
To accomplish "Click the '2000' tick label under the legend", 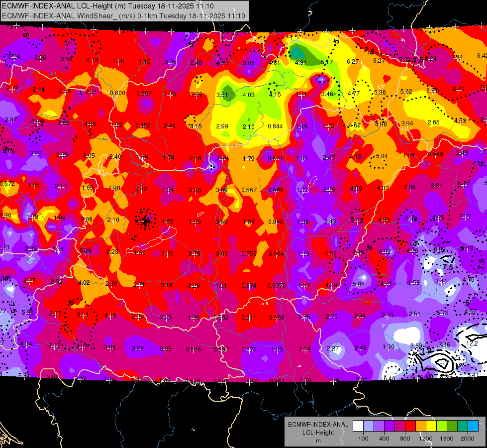I will coord(468,439).
